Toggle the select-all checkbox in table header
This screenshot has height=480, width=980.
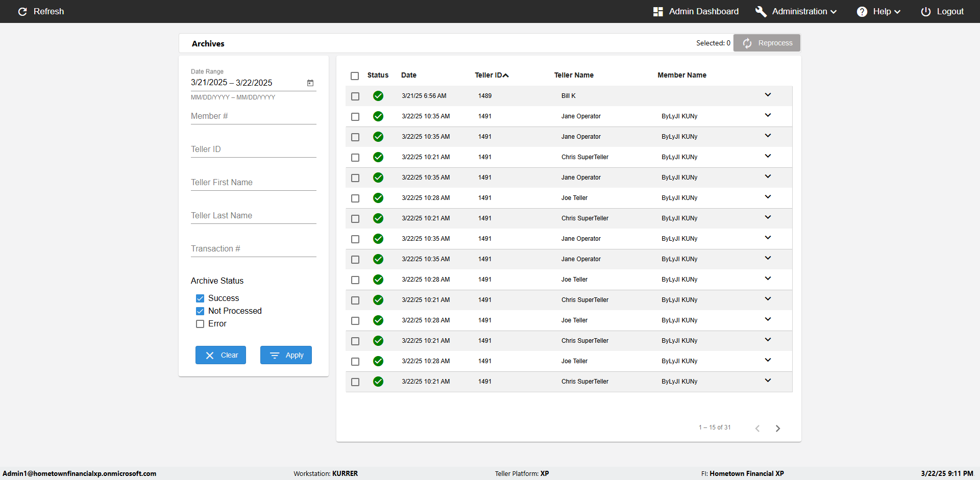355,76
